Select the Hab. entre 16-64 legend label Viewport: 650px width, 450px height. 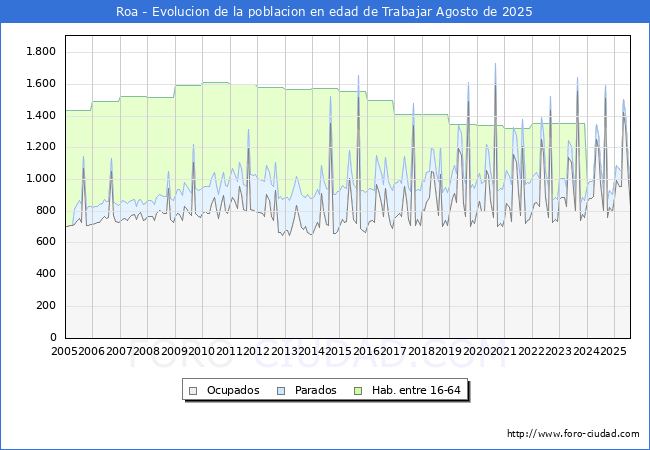(x=416, y=390)
